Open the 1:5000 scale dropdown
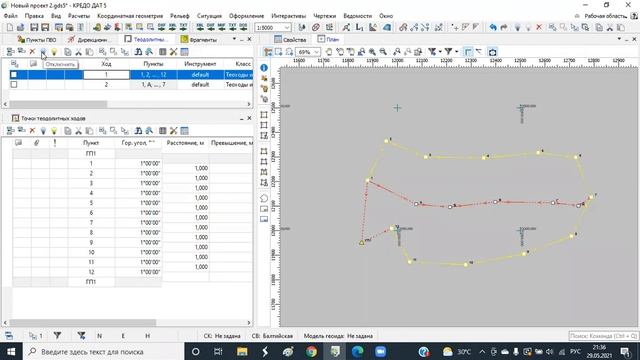Image resolution: width=640 pixels, height=360 pixels. point(287,27)
